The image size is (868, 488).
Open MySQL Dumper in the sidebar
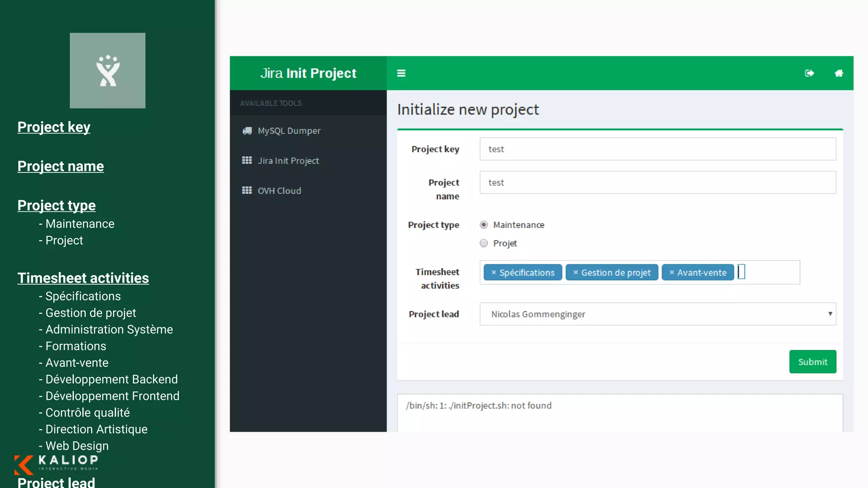308,130
